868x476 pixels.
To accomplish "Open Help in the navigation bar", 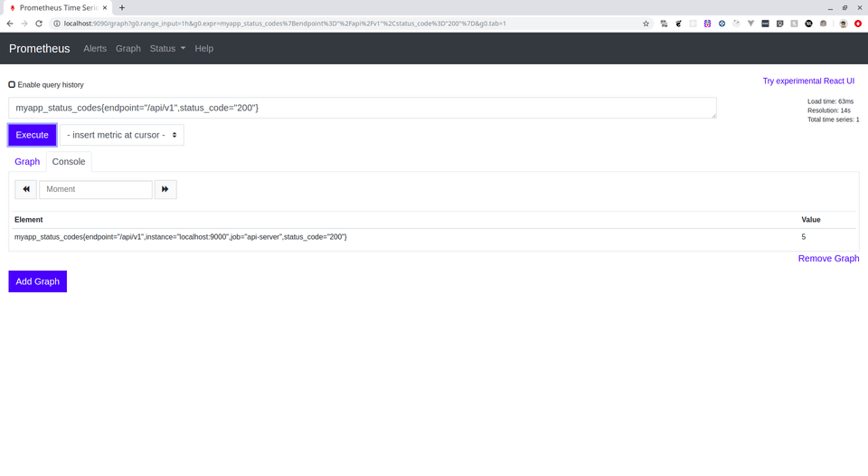I will (203, 48).
